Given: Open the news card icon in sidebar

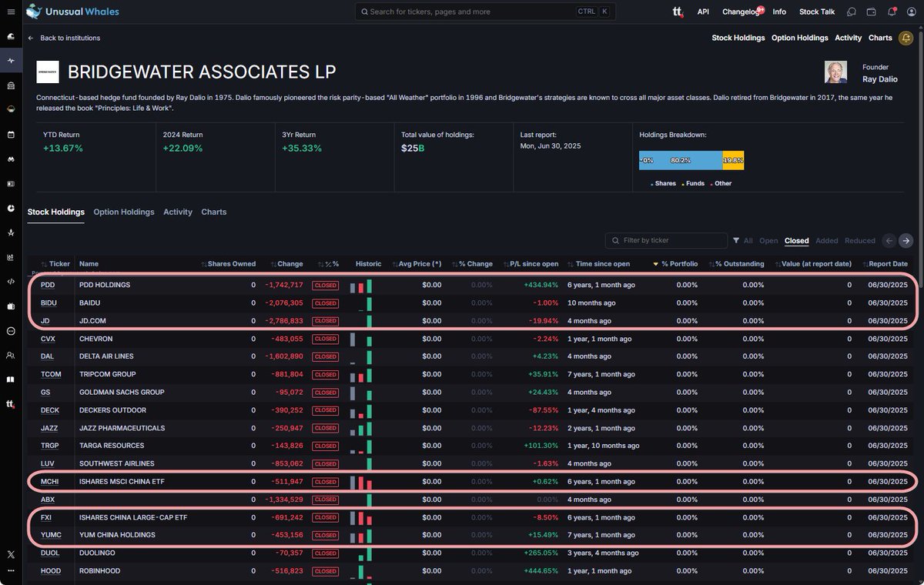Looking at the screenshot, I should click(x=11, y=183).
